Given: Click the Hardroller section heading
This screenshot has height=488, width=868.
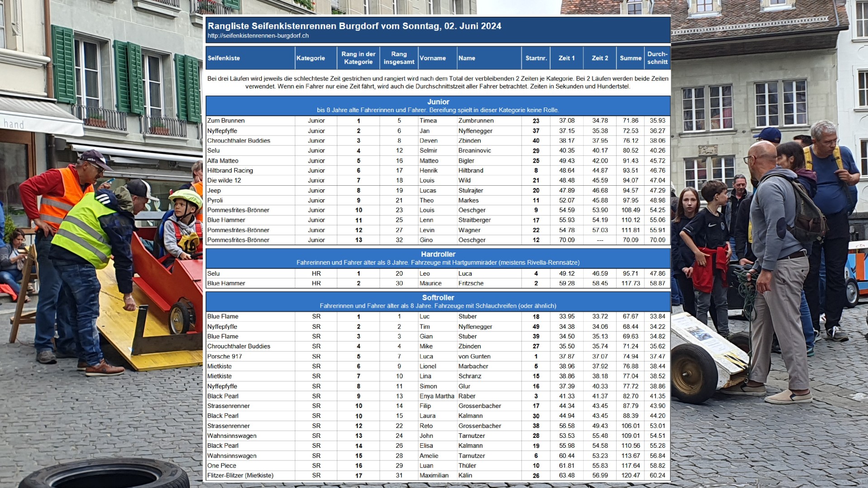Looking at the screenshot, I should pyautogui.click(x=438, y=254).
